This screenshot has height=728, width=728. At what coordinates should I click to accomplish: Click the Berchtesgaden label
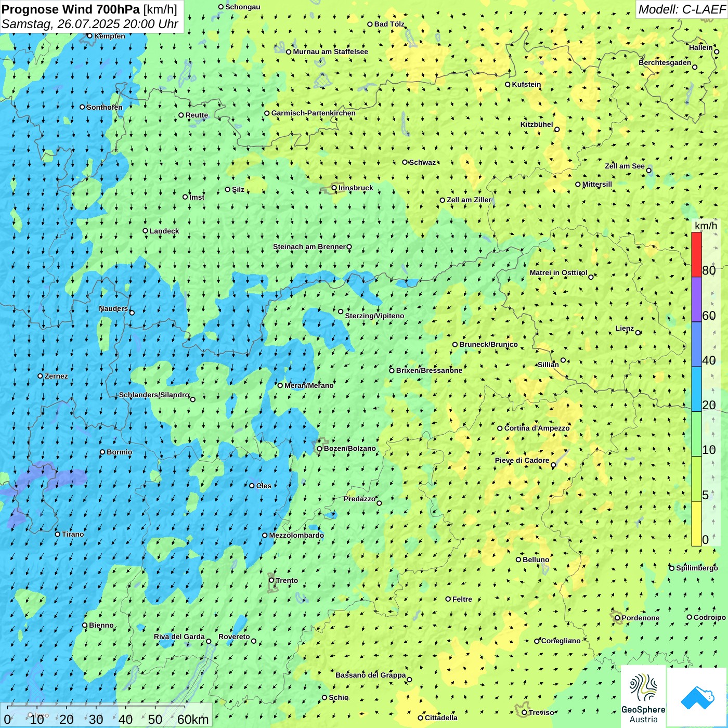[665, 62]
